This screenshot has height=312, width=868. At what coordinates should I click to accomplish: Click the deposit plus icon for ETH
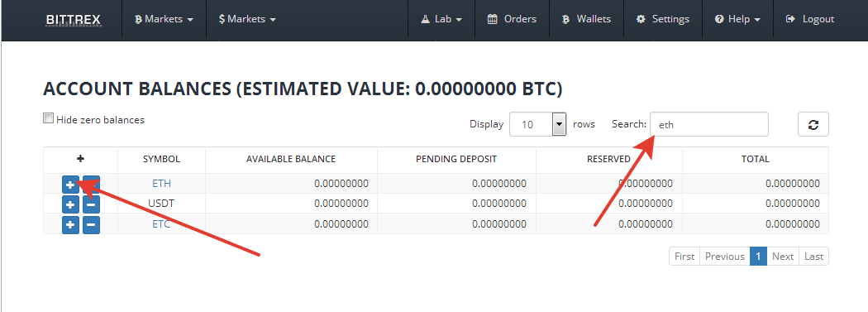tap(70, 184)
